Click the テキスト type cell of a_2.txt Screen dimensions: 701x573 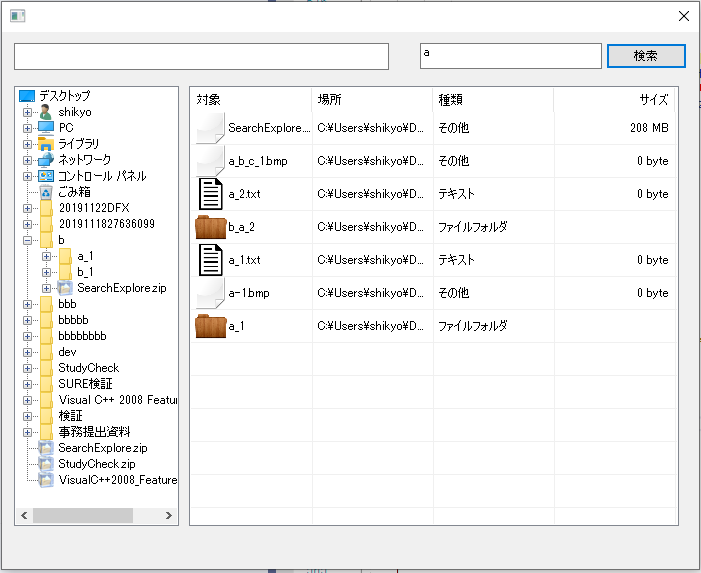click(456, 194)
